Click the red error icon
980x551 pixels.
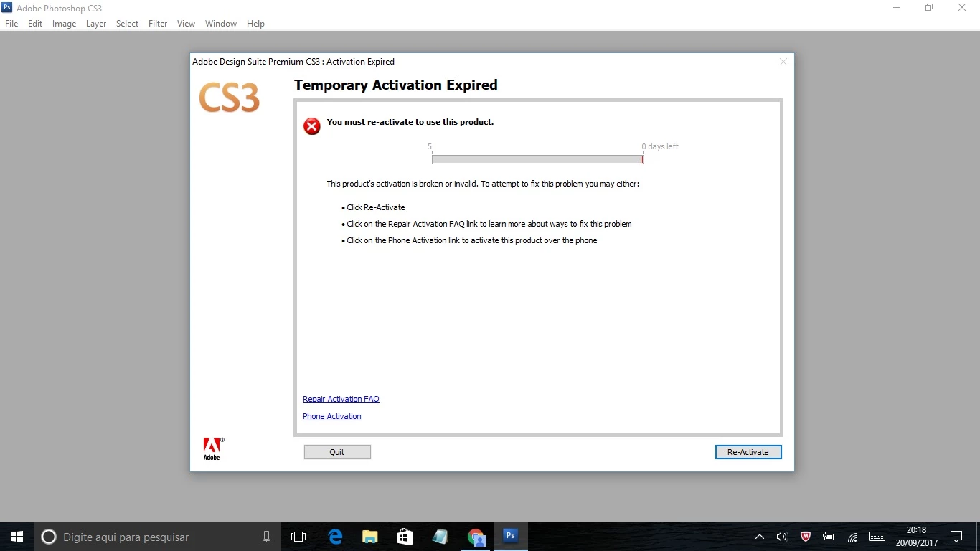(x=312, y=126)
